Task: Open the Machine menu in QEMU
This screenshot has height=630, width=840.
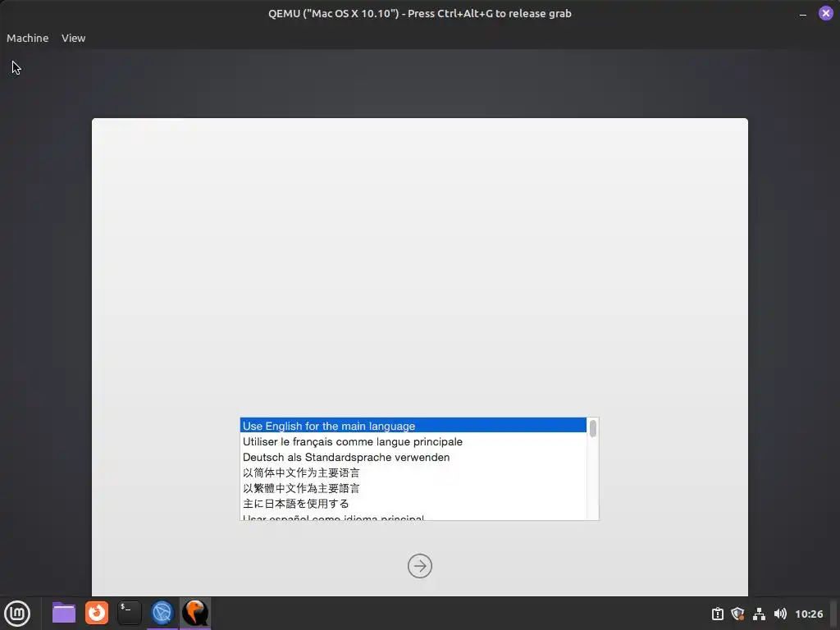Action: (x=27, y=38)
